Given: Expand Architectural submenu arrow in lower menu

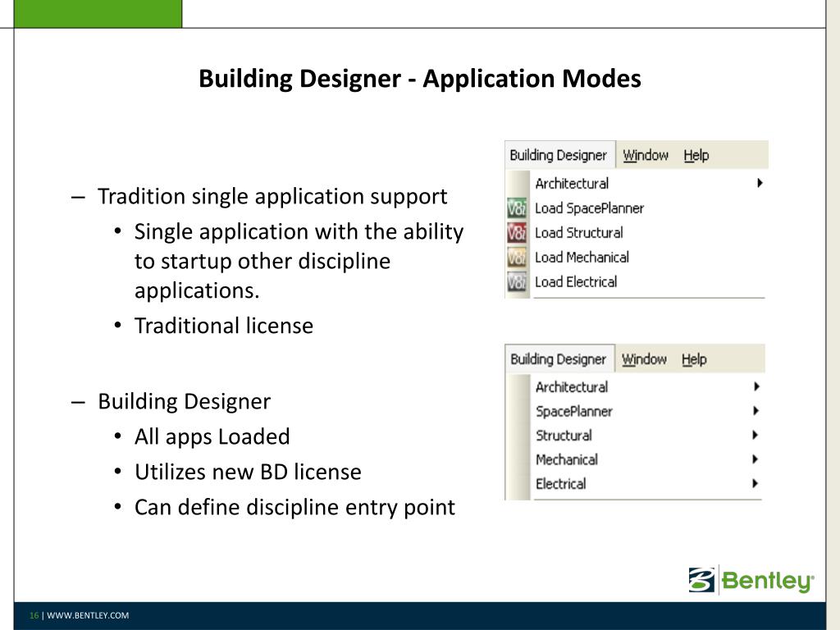Looking at the screenshot, I should (x=756, y=386).
